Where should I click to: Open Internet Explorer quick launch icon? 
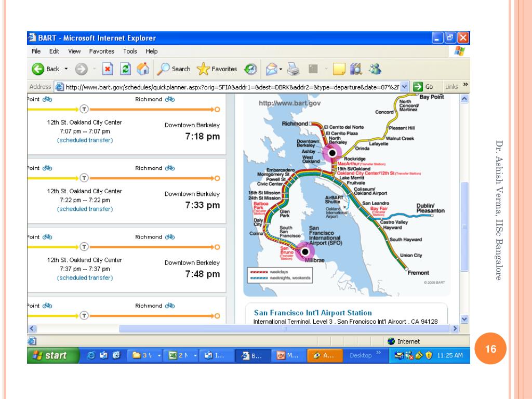90,355
